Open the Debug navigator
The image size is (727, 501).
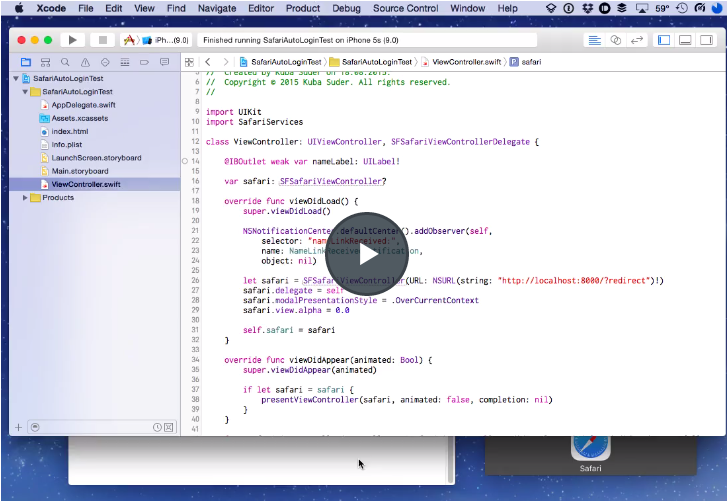[x=125, y=62]
